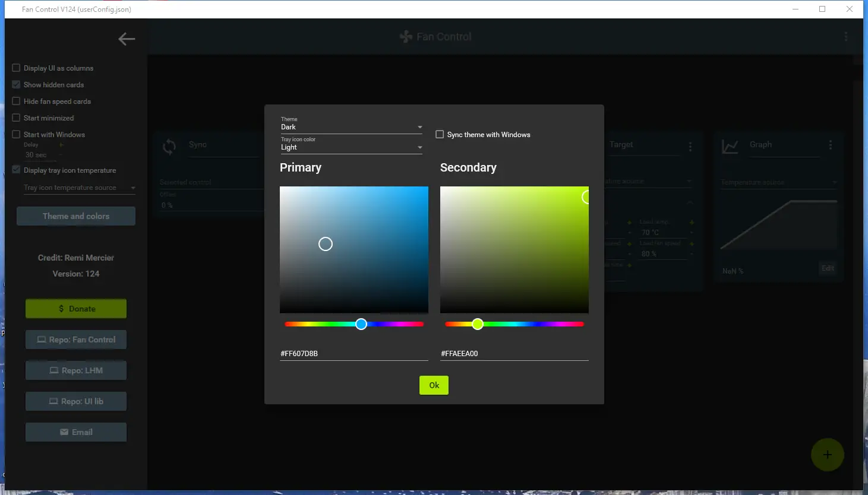Pick a shade in the Primary color square
This screenshot has width=868, height=495.
354,250
